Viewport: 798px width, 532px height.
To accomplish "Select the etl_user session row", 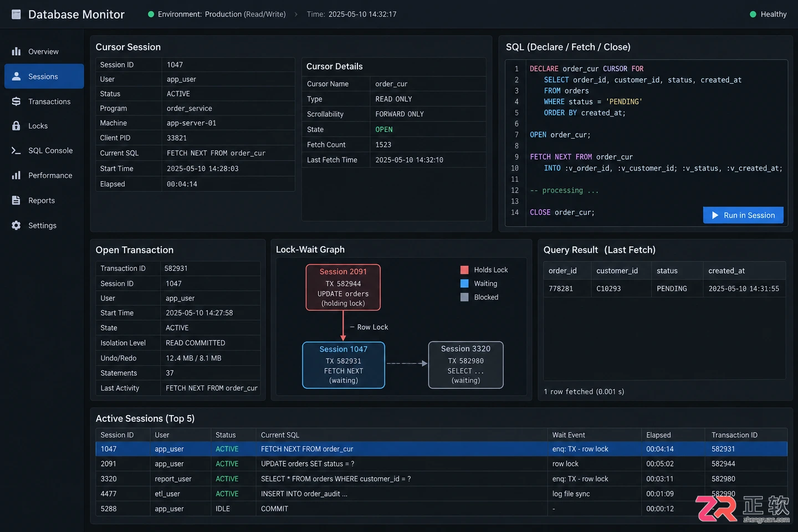I will tap(441, 494).
